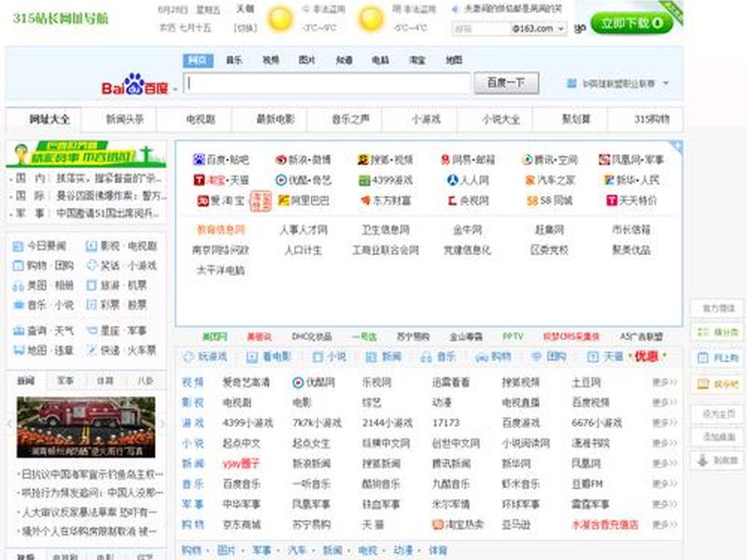Viewport: 747px width, 560px height.
Task: Expand 更多 in the 音乐 row
Action: [665, 484]
